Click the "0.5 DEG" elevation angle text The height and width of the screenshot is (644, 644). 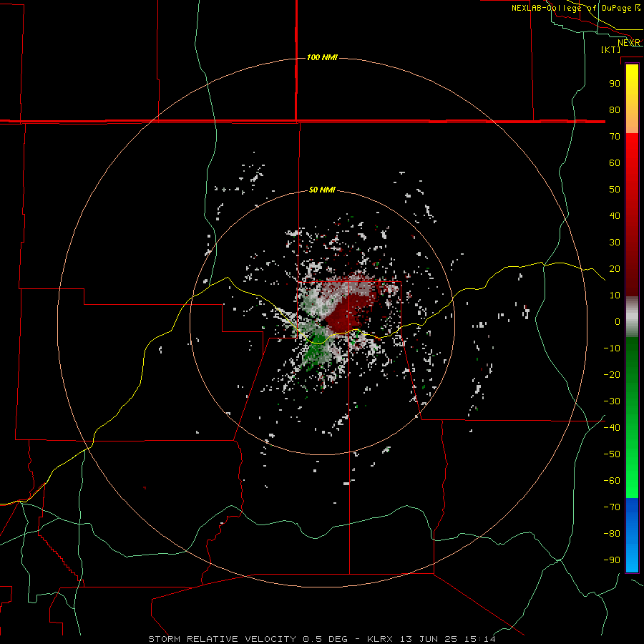pyautogui.click(x=325, y=639)
